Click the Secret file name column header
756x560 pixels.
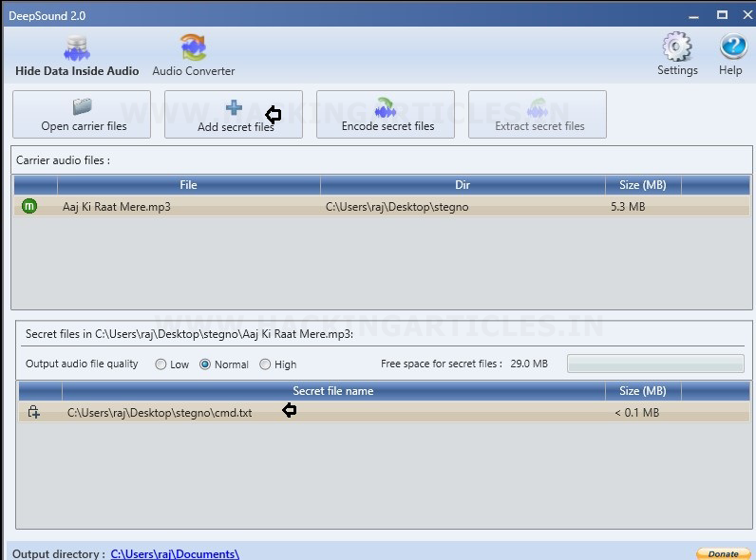point(333,391)
